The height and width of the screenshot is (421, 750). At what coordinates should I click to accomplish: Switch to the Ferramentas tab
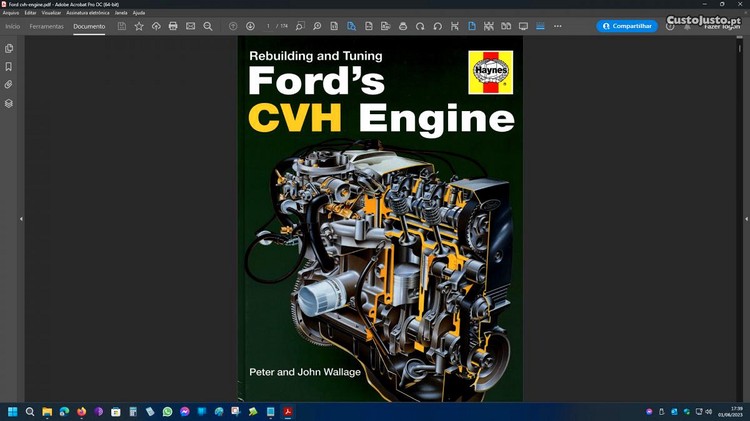tap(46, 26)
